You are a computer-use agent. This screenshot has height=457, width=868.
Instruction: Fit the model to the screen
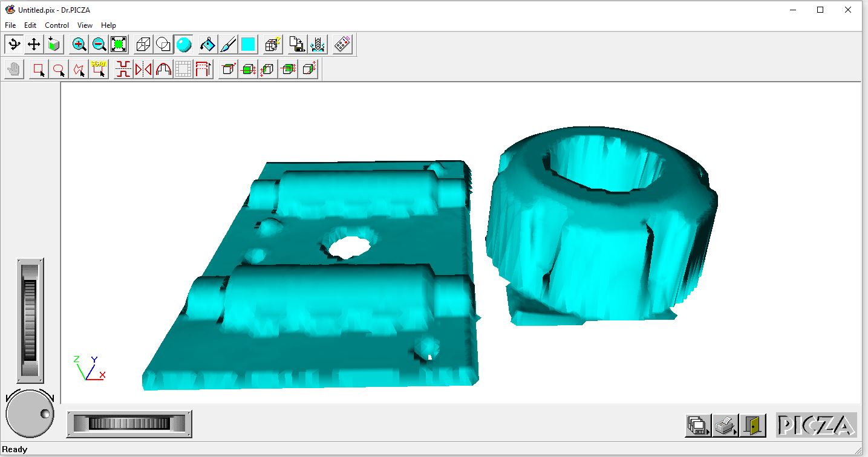coord(119,44)
